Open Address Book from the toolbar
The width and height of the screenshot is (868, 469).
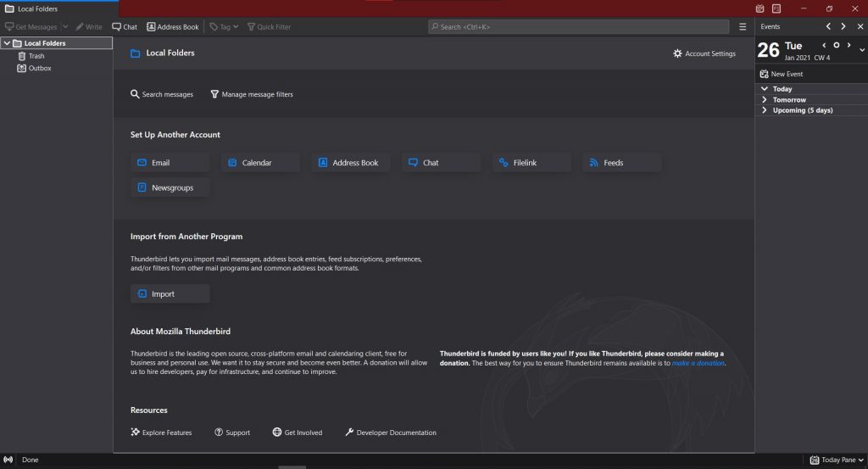(x=172, y=26)
